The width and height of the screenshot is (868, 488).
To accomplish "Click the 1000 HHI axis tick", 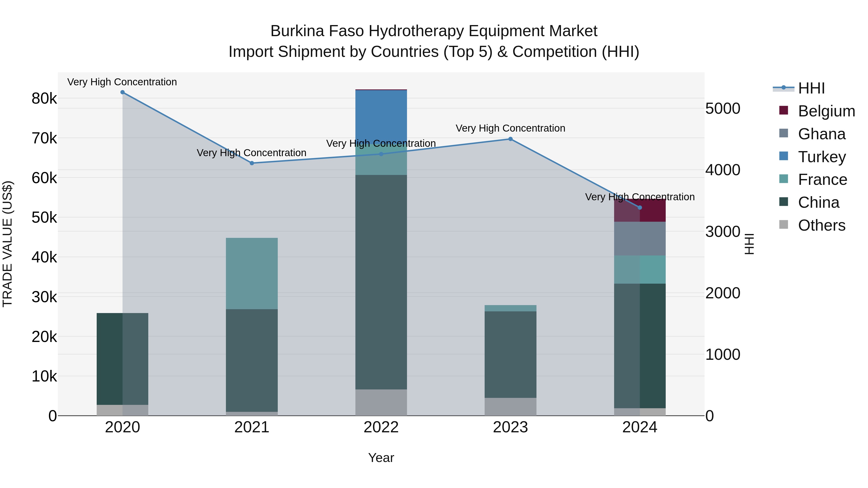I will point(723,354).
